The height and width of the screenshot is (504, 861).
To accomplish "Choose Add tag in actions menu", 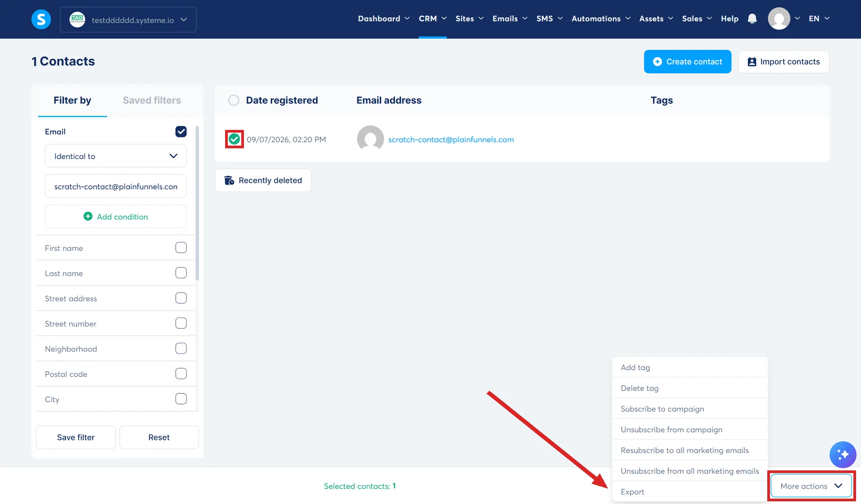I will pos(690,367).
